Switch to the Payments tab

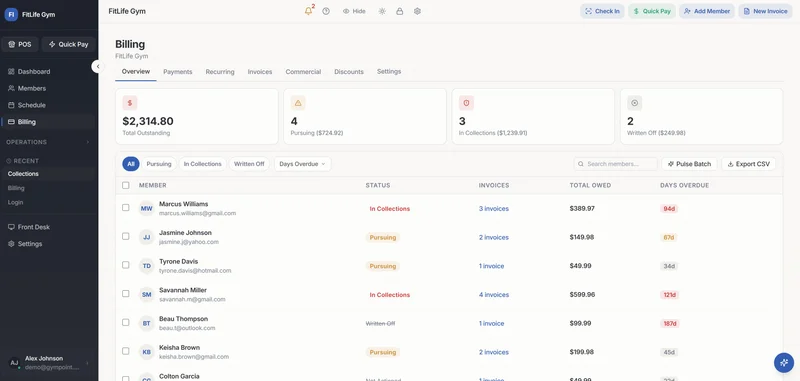(178, 72)
